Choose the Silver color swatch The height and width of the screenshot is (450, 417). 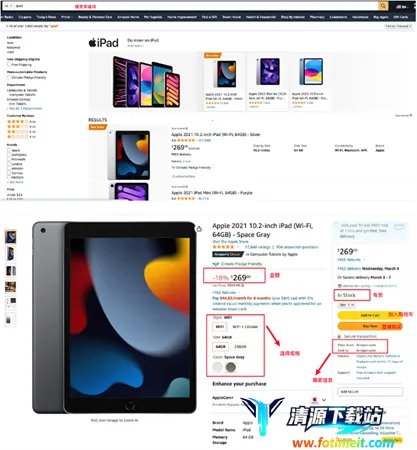pyautogui.click(x=218, y=367)
